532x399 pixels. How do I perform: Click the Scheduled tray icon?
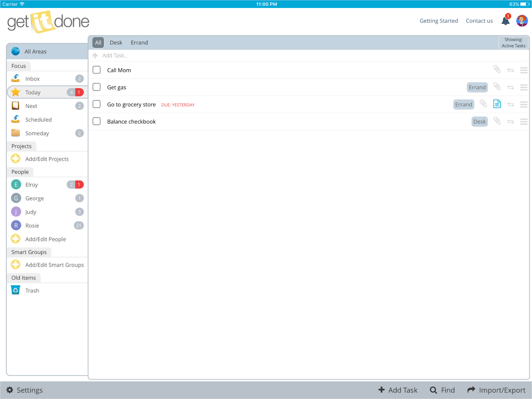click(15, 119)
